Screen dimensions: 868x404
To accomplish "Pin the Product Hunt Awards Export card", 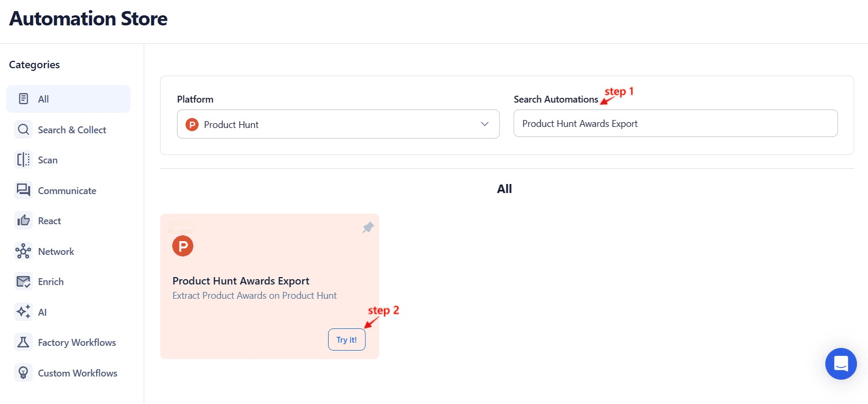I will coord(368,227).
